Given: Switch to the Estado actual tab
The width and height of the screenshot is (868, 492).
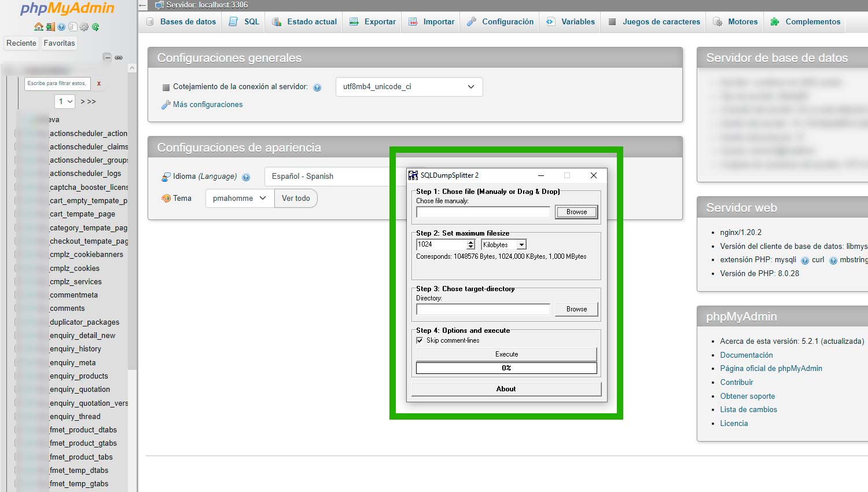Looking at the screenshot, I should [x=304, y=21].
